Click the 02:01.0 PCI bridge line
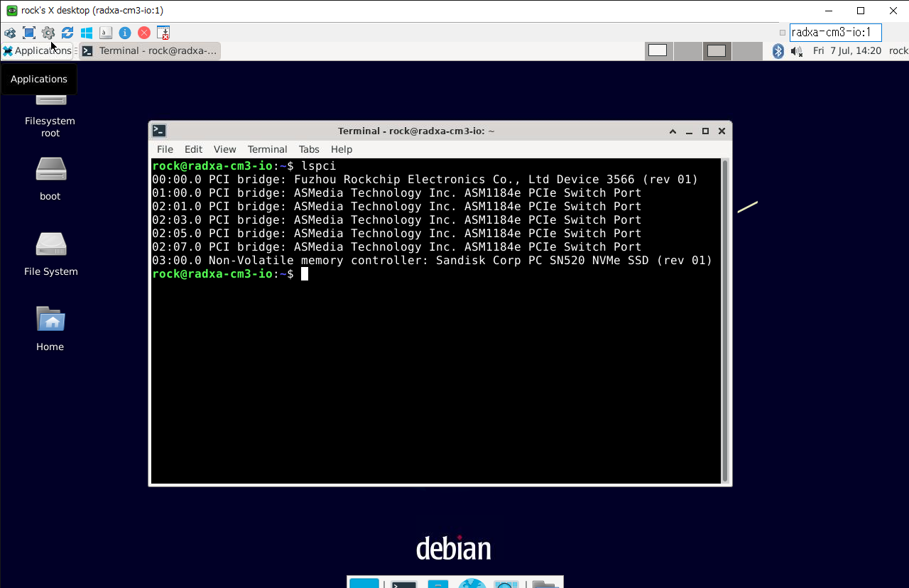 (396, 207)
